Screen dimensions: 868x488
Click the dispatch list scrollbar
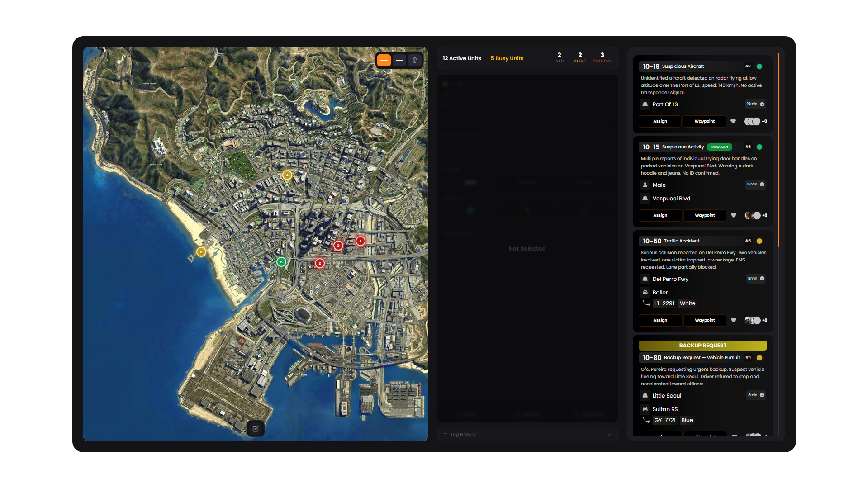778,150
